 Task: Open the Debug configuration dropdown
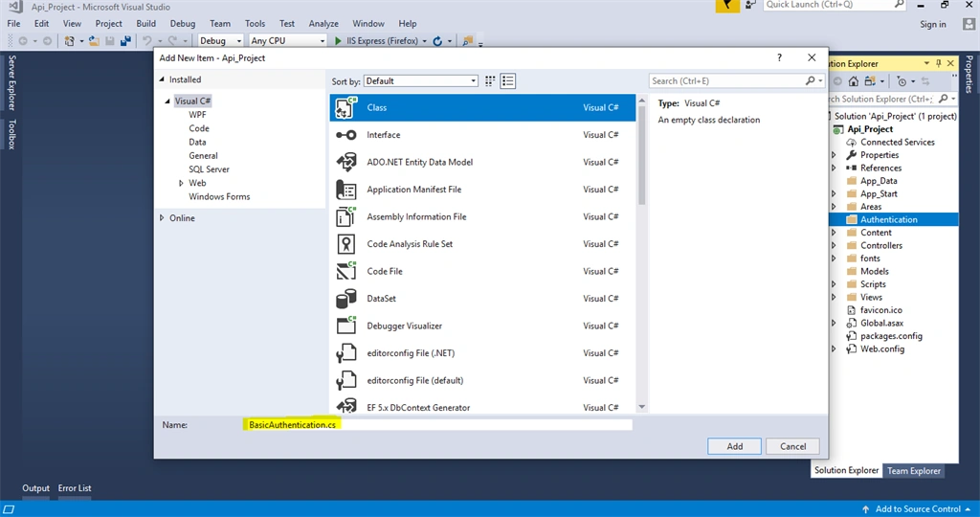(x=221, y=40)
